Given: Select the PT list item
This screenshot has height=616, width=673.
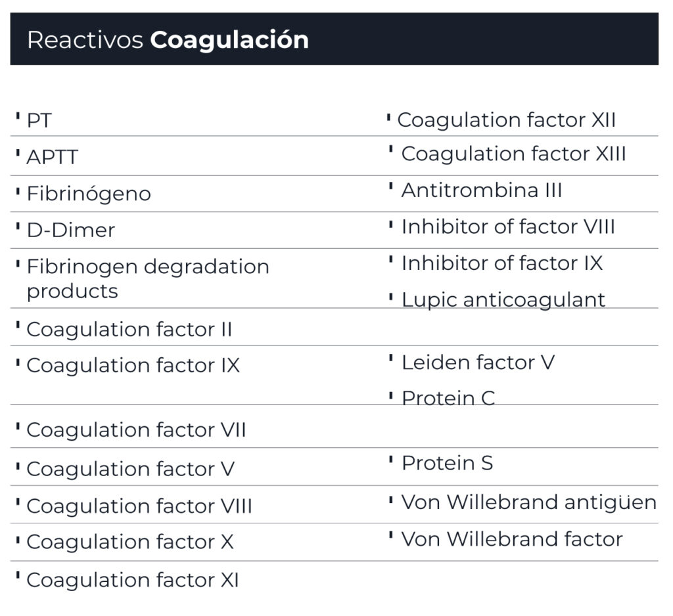Looking at the screenshot, I should click(39, 121).
